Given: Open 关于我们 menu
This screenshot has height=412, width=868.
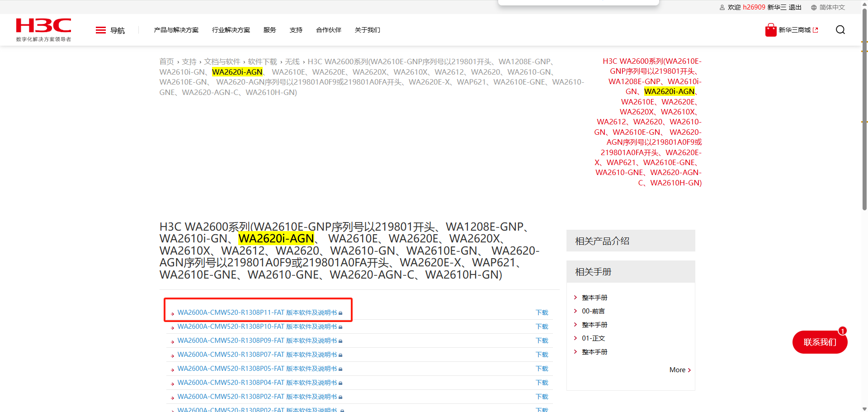Looking at the screenshot, I should click(x=368, y=30).
